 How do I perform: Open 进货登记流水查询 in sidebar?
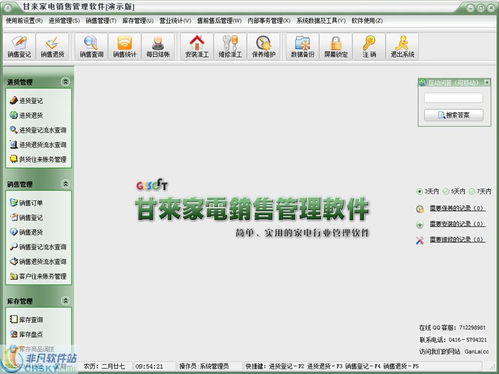38,130
